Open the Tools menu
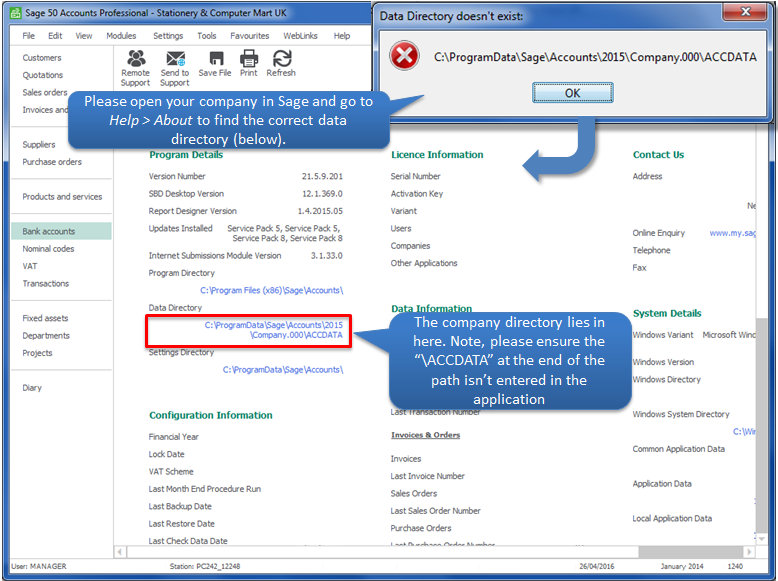The width and height of the screenshot is (778, 581). (207, 36)
